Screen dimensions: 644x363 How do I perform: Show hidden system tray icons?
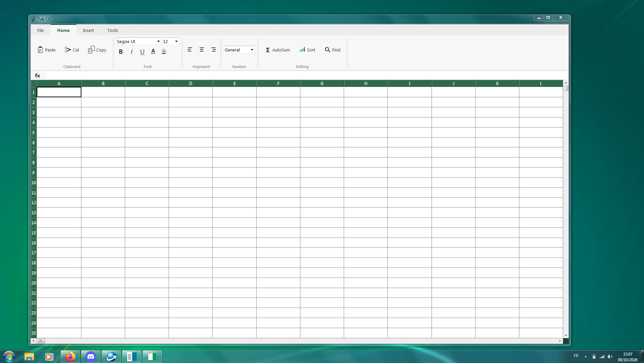point(585,357)
